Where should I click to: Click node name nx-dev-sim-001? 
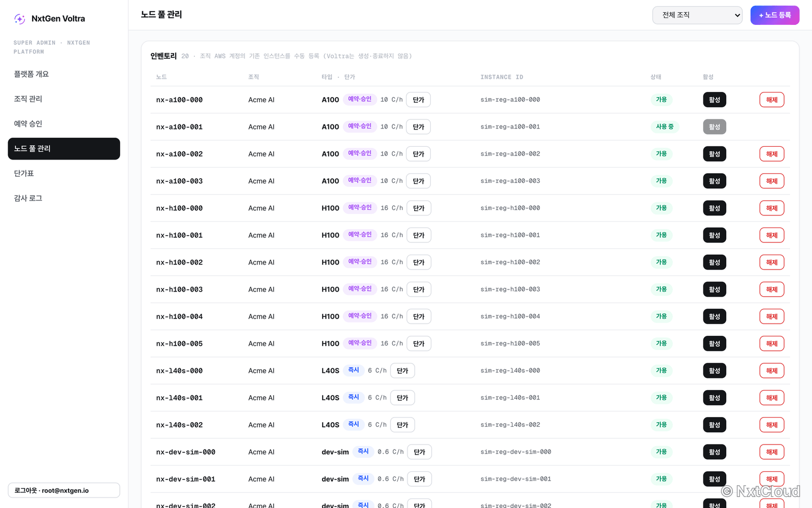click(186, 479)
